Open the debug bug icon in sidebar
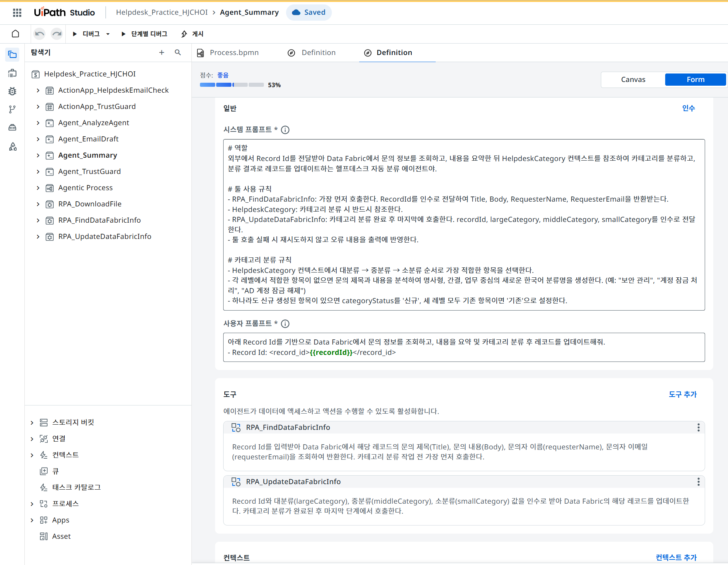 (x=13, y=91)
